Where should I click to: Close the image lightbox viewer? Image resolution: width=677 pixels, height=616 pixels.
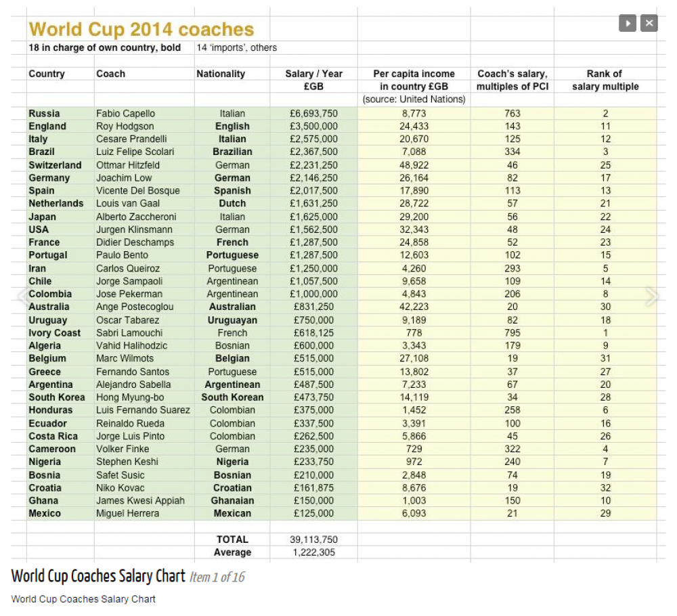(x=649, y=23)
